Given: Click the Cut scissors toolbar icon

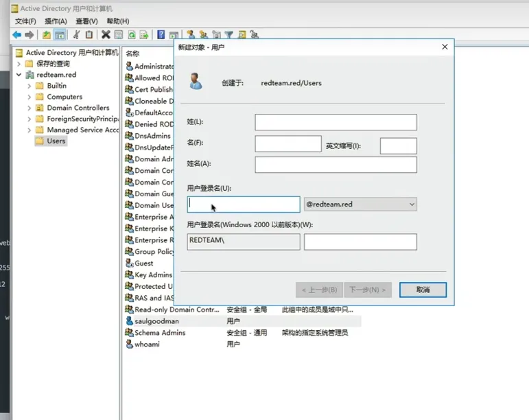Looking at the screenshot, I should [x=77, y=34].
